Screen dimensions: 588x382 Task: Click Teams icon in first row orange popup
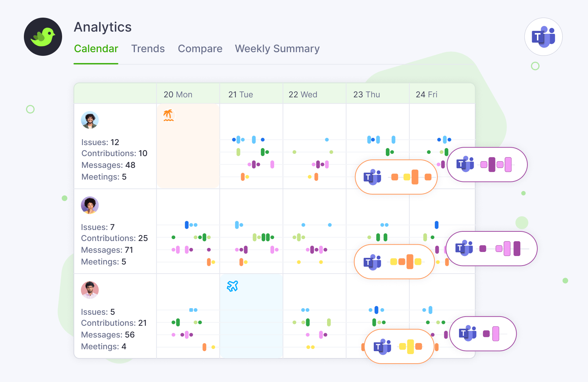tap(372, 177)
